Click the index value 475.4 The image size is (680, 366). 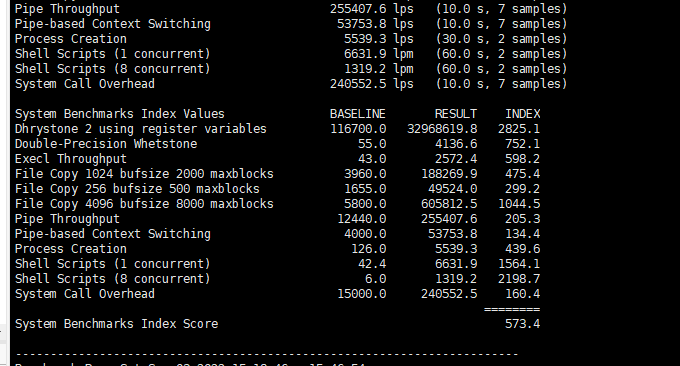click(x=523, y=174)
